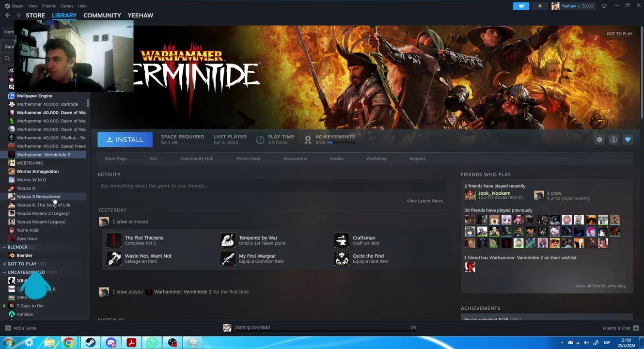Expand the GOT TO PLAY category
Screen dimensions: 644x349
pyautogui.click(x=4, y=264)
